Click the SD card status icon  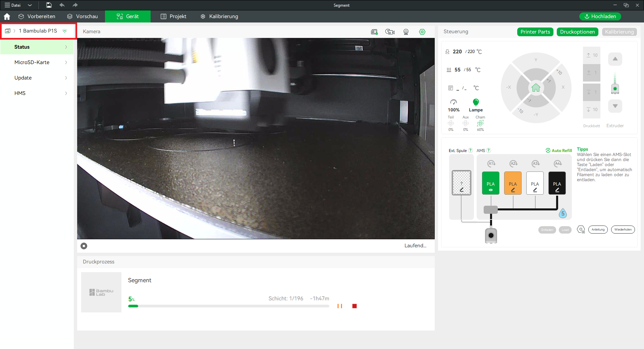[374, 32]
